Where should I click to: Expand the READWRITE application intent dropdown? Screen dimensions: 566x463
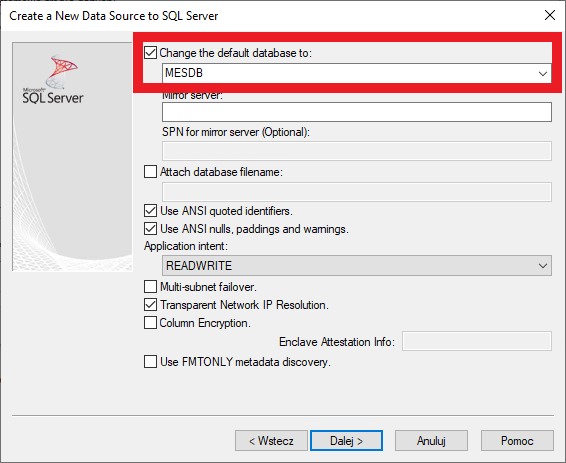(357, 266)
